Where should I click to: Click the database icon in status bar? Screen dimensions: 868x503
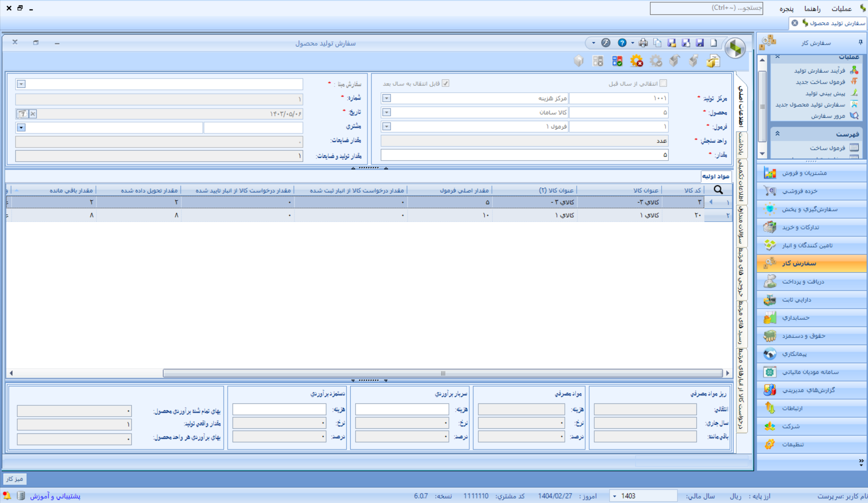pyautogui.click(x=21, y=496)
